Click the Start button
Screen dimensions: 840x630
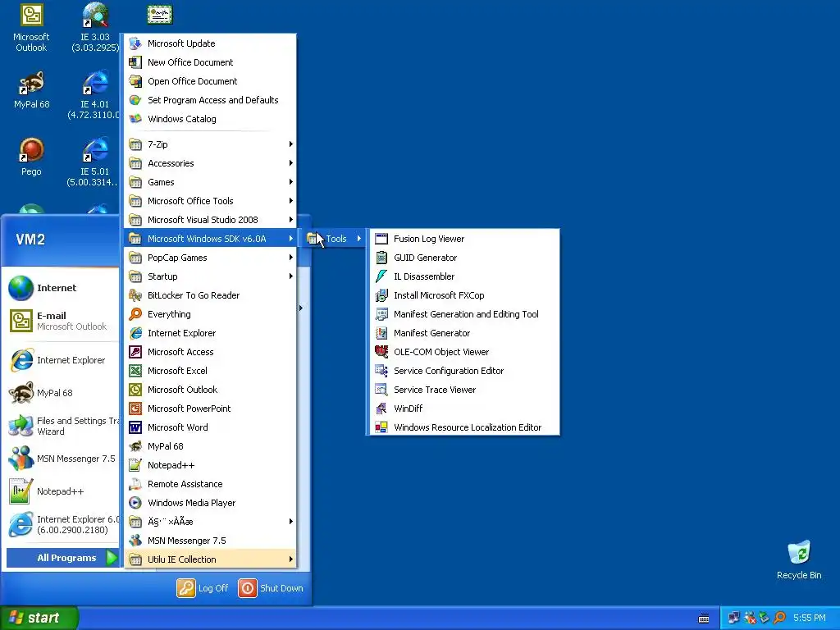(39, 618)
